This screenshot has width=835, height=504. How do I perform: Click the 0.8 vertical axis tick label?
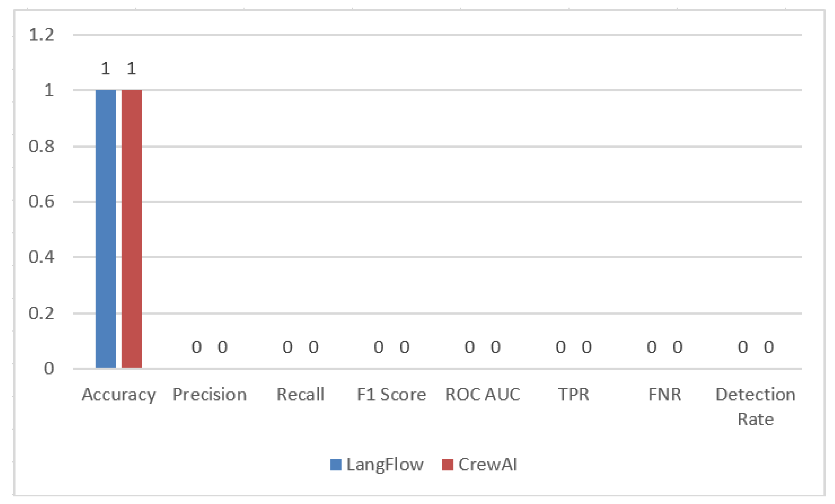click(41, 146)
